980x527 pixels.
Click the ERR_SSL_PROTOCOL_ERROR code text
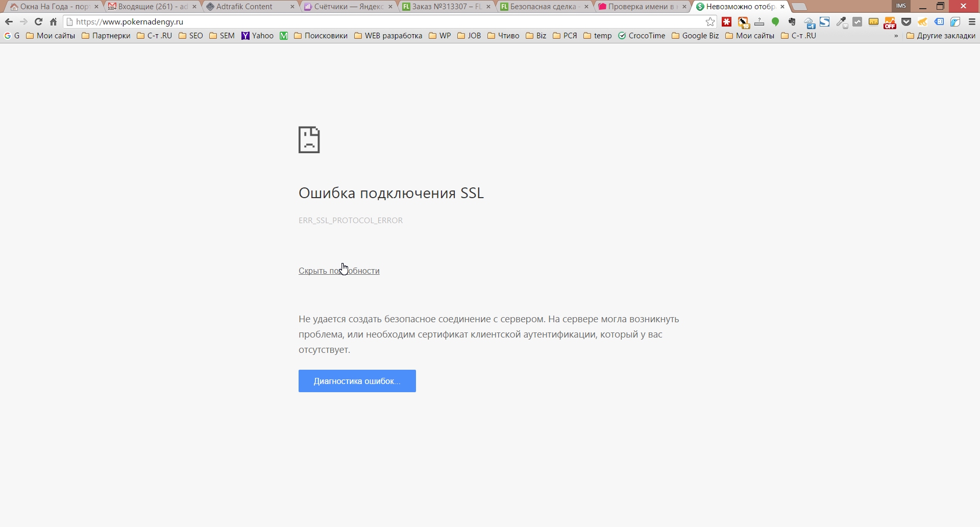(x=351, y=221)
